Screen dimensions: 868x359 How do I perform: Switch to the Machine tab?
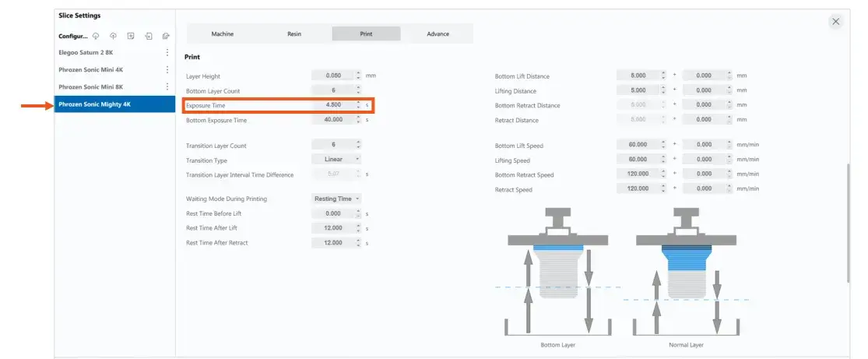tap(223, 34)
